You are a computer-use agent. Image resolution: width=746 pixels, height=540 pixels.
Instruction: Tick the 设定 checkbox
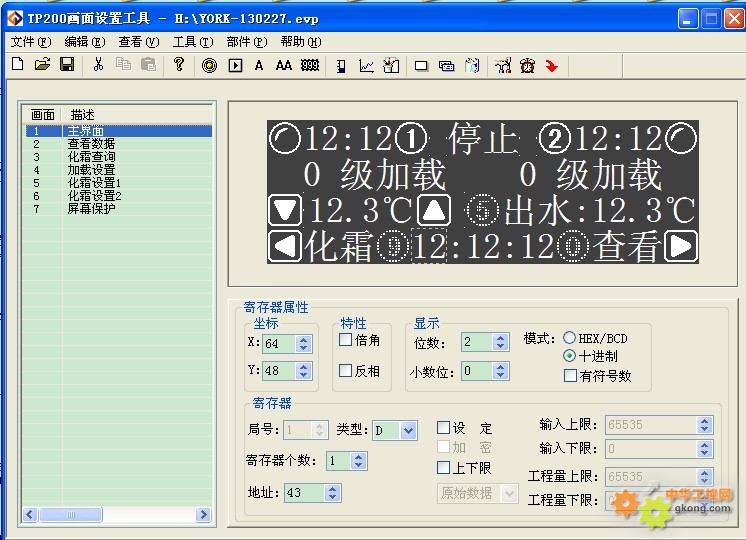[x=443, y=427]
